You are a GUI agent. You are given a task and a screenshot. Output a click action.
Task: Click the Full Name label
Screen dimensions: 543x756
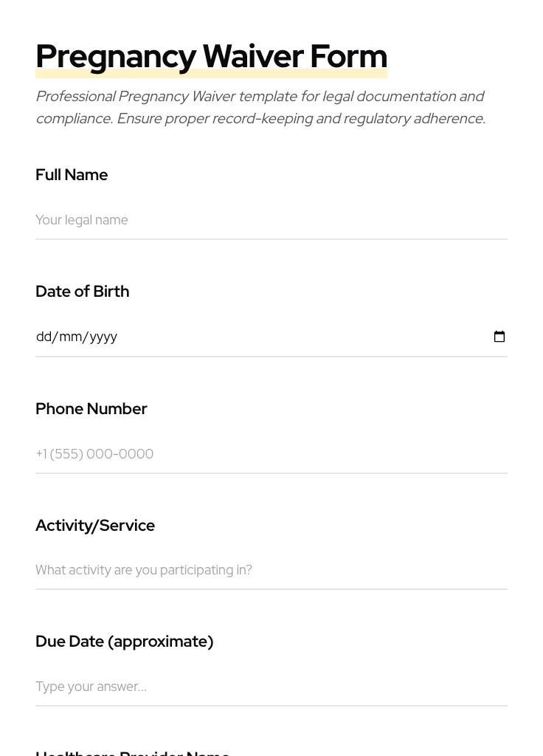[72, 175]
